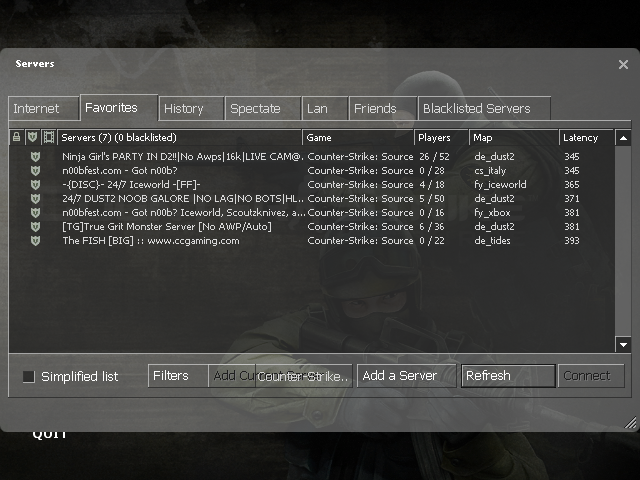Click the 26 / 52 players cell
This screenshot has height=480, width=640.
(x=434, y=156)
